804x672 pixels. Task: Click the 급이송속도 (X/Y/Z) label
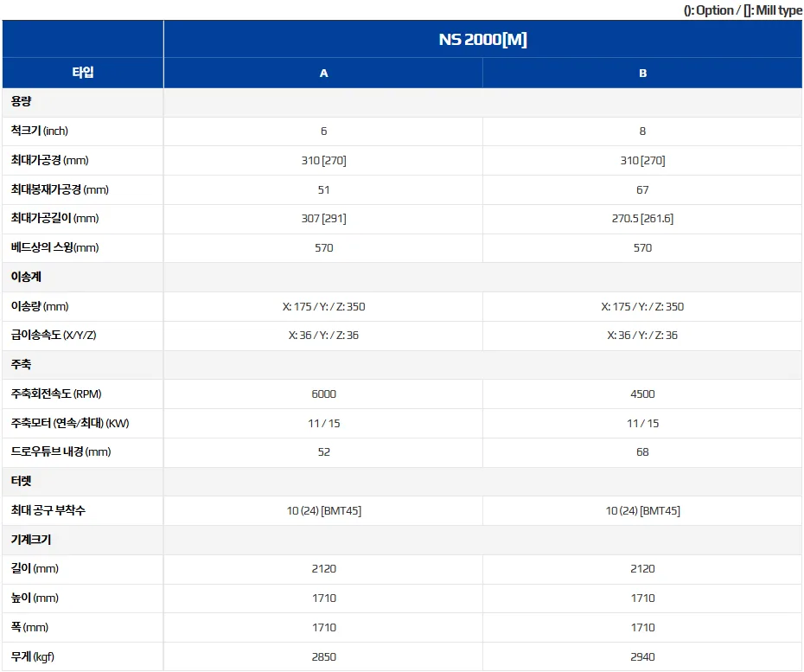pyautogui.click(x=54, y=335)
